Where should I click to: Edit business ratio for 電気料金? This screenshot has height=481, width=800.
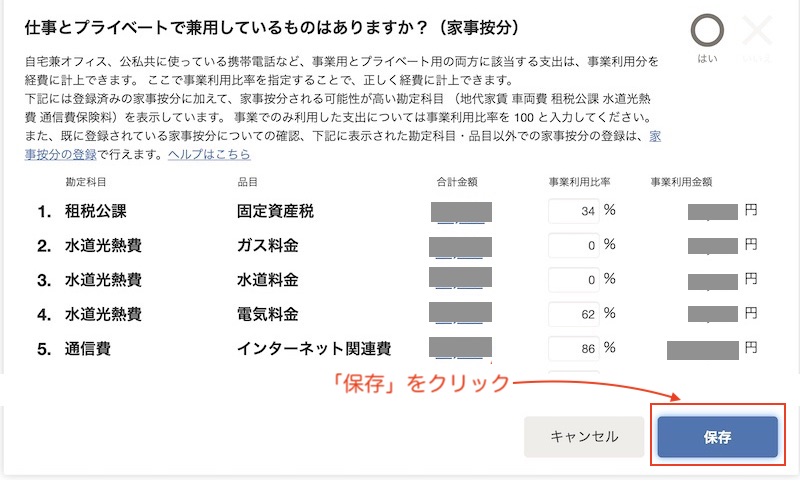[573, 314]
